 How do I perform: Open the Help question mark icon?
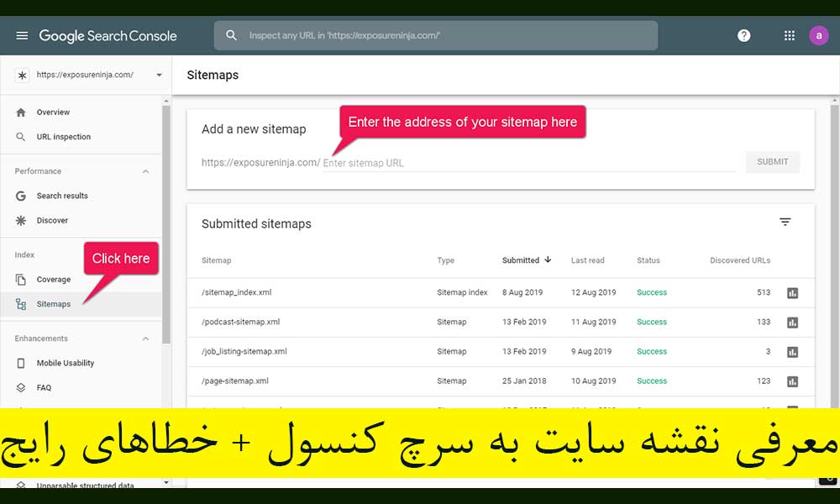[743, 35]
